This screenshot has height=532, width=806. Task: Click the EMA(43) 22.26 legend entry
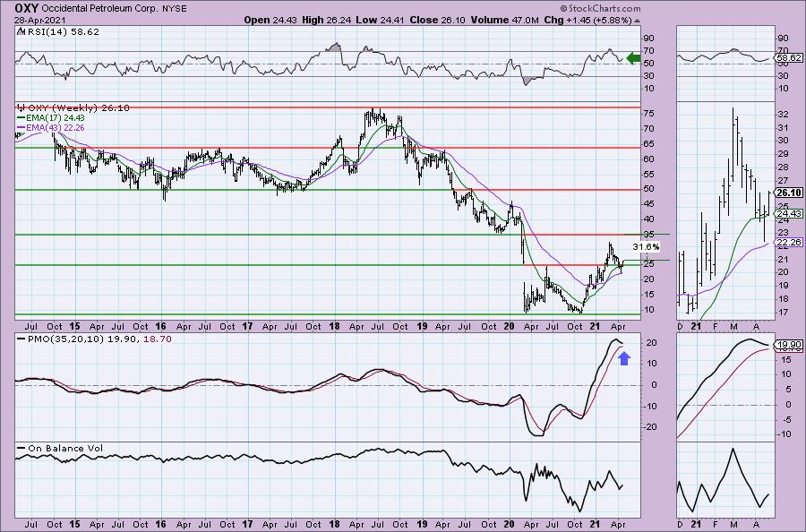click(51, 127)
